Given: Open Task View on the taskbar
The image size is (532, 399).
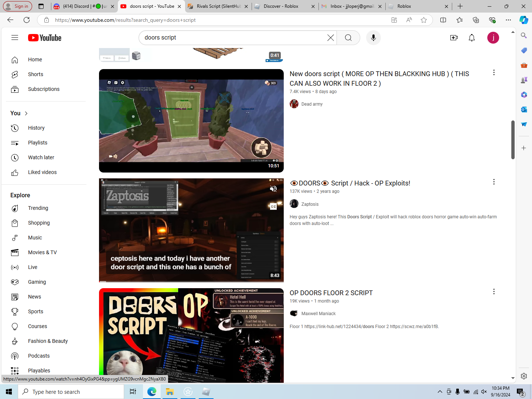Looking at the screenshot, I should [133, 392].
